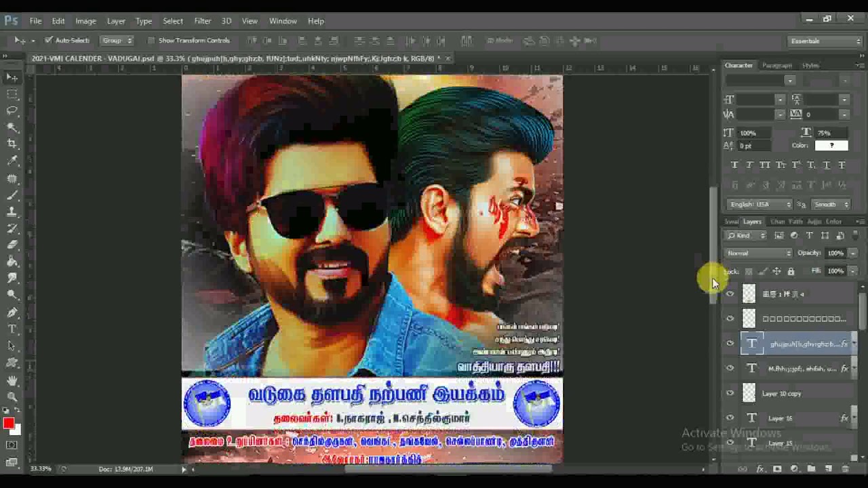Select the Magic Wand tool
The image size is (868, 488).
12,127
